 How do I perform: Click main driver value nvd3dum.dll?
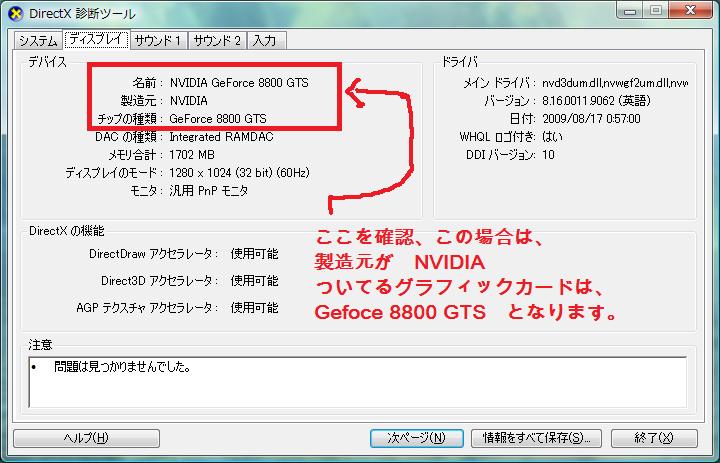click(615, 83)
